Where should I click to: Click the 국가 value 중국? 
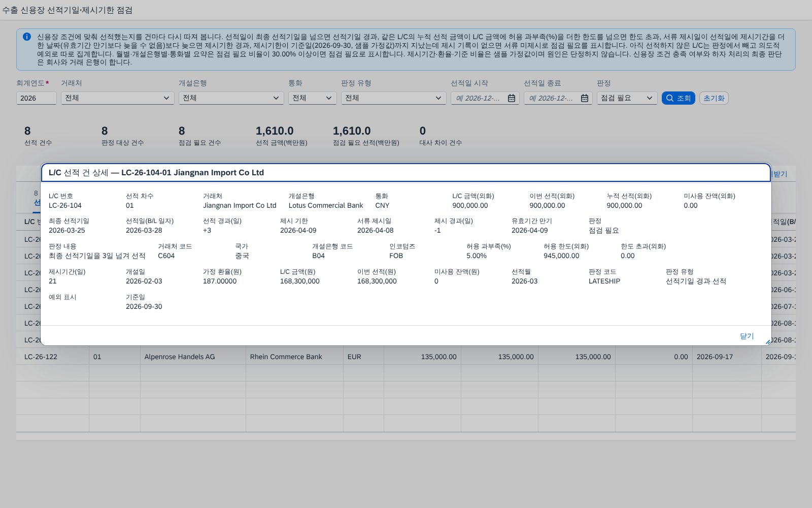(x=242, y=256)
